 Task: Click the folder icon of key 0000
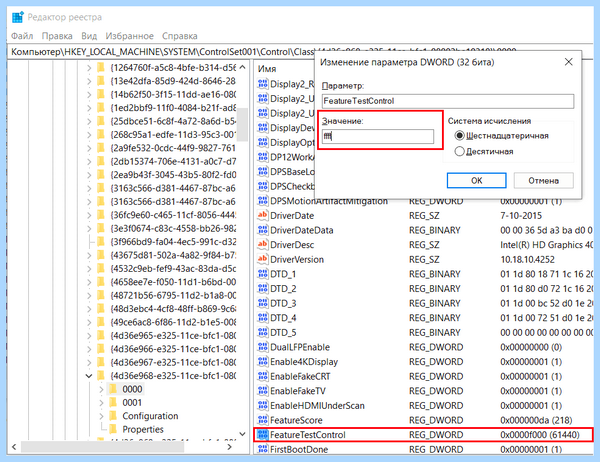pos(113,389)
